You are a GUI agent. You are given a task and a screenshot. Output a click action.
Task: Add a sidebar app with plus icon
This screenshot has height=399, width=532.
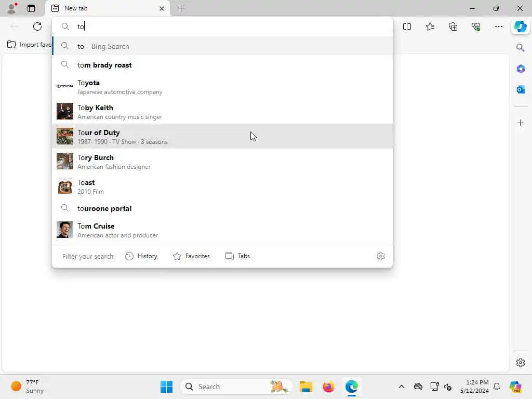521,123
